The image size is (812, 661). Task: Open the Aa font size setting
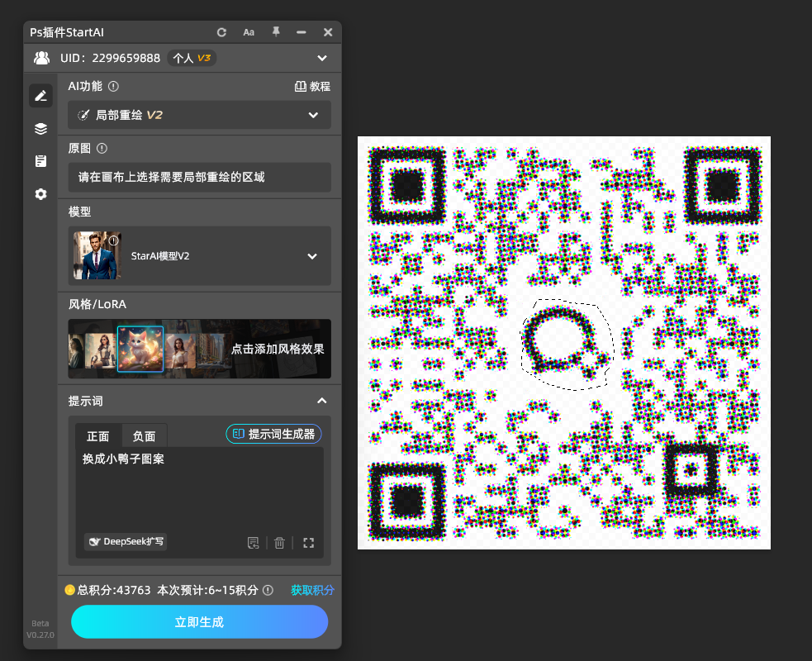coord(249,32)
